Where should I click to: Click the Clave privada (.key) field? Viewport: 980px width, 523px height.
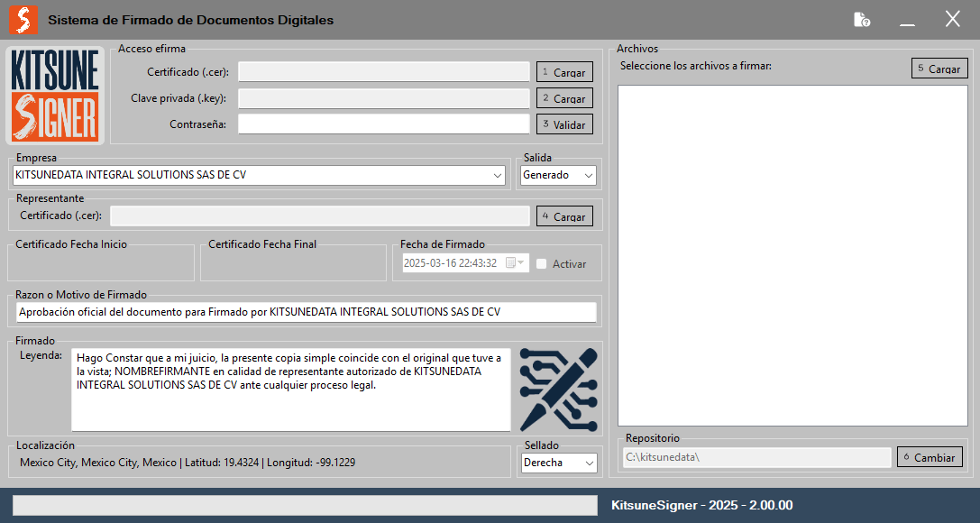pyautogui.click(x=384, y=98)
